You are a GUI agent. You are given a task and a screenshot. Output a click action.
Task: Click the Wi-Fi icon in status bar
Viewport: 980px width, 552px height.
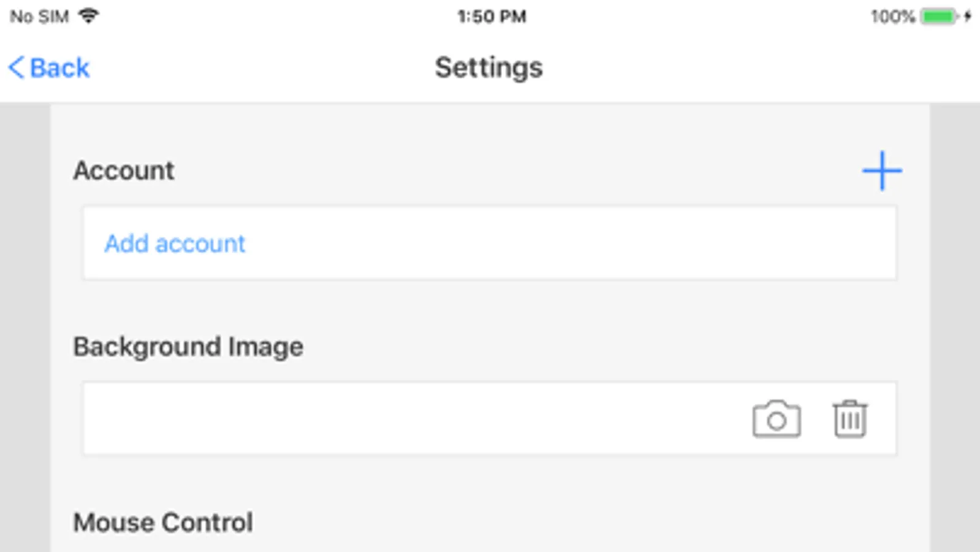[x=89, y=16]
